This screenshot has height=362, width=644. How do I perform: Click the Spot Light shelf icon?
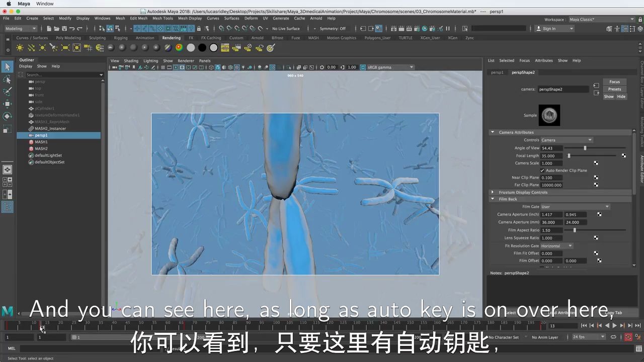pyautogui.click(x=54, y=48)
